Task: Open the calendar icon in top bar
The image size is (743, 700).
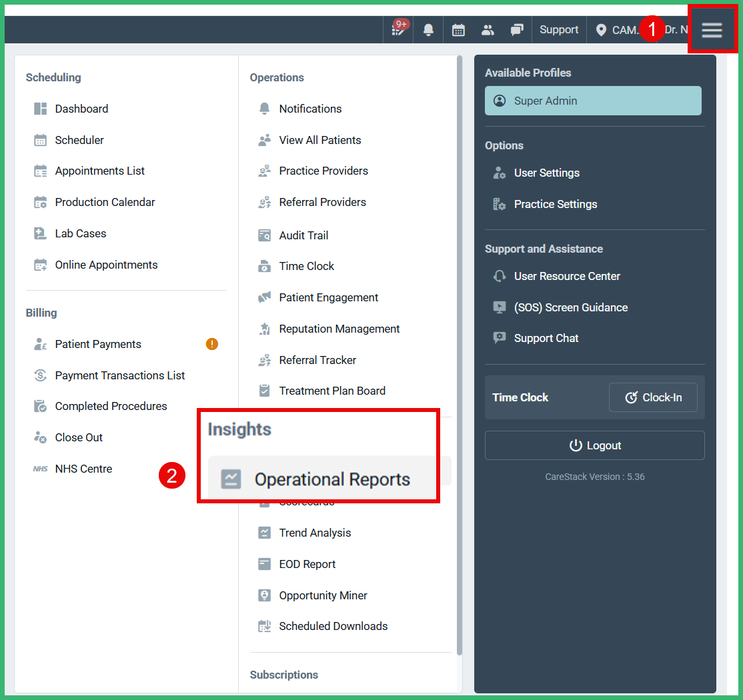Action: tap(458, 29)
